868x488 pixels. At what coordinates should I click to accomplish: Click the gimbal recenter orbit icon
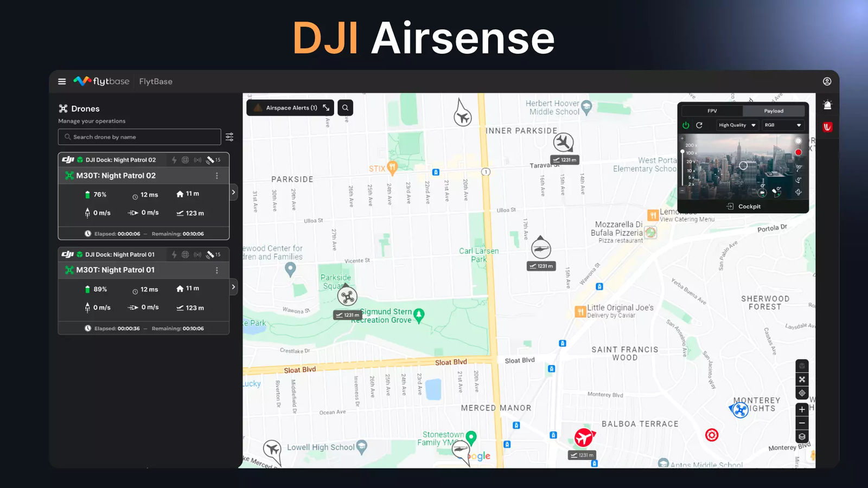[x=798, y=192]
